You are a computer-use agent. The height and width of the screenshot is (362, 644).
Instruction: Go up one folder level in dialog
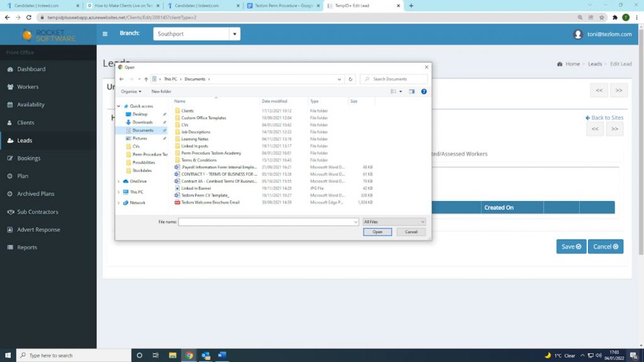click(x=146, y=79)
